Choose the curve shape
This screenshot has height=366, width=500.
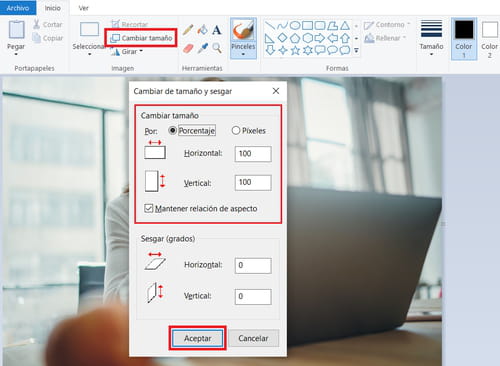tap(282, 25)
